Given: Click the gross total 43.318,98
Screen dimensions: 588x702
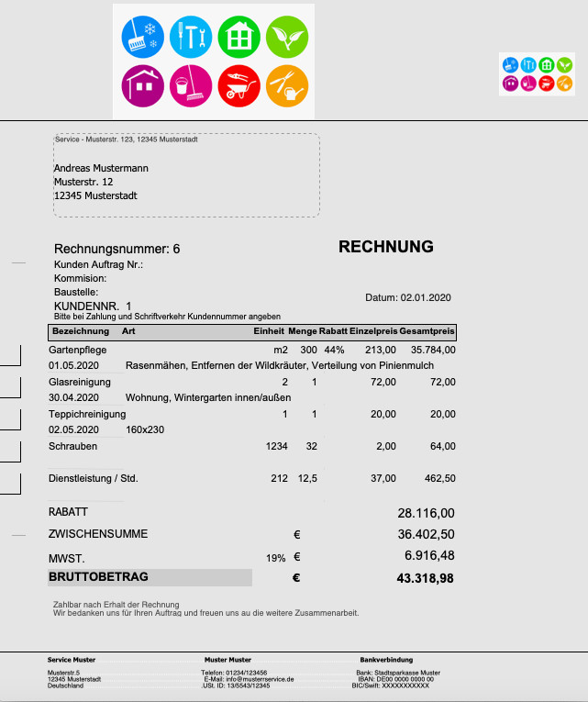Looking at the screenshot, I should click(x=425, y=578).
